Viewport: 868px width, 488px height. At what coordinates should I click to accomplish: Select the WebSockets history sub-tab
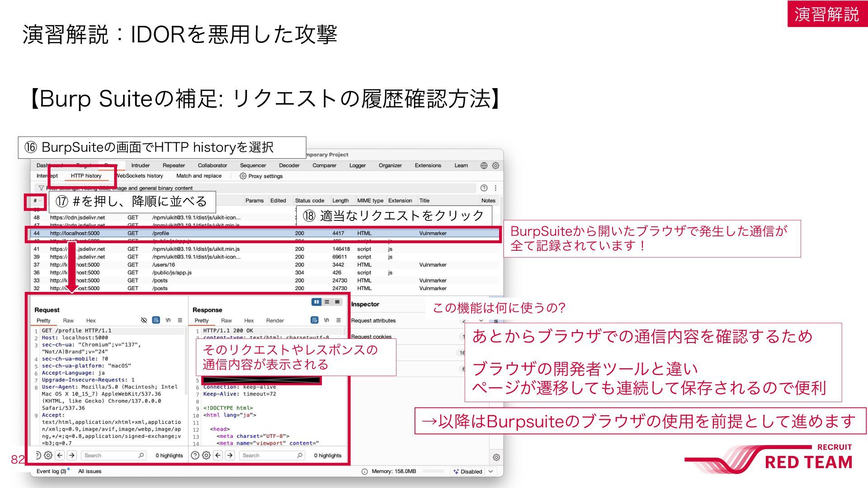139,176
